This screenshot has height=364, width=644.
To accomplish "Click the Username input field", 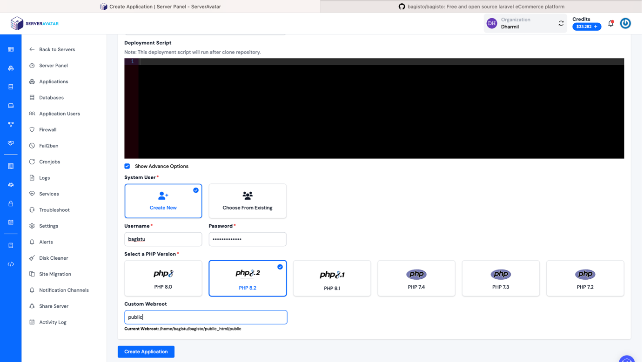I will tap(164, 240).
